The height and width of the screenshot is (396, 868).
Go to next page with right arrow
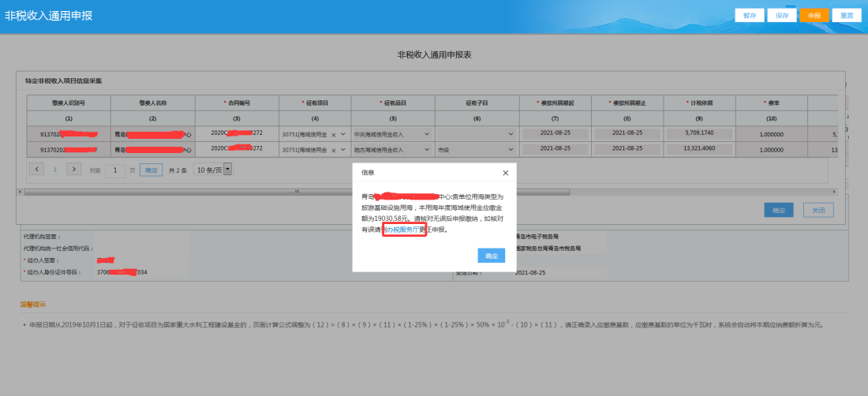[73, 169]
